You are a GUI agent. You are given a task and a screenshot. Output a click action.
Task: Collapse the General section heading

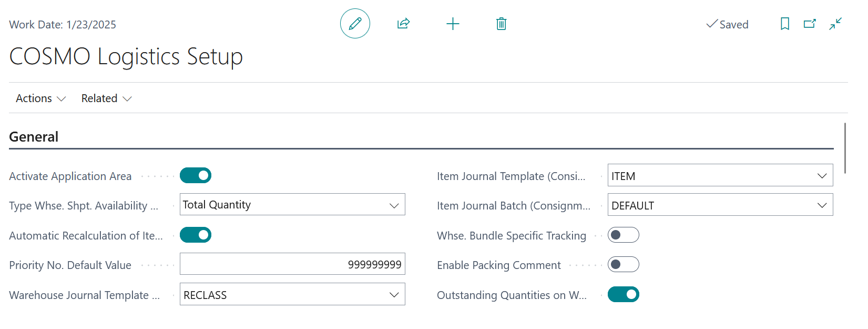pyautogui.click(x=34, y=137)
